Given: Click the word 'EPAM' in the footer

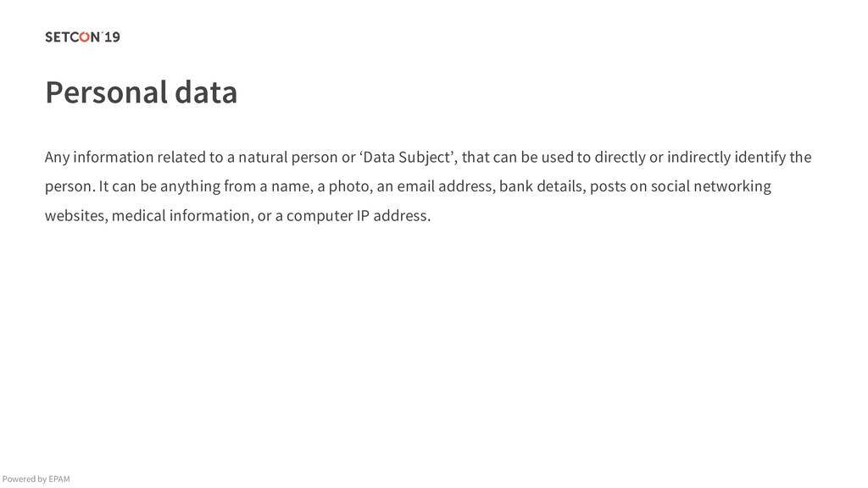Looking at the screenshot, I should click(x=59, y=480).
